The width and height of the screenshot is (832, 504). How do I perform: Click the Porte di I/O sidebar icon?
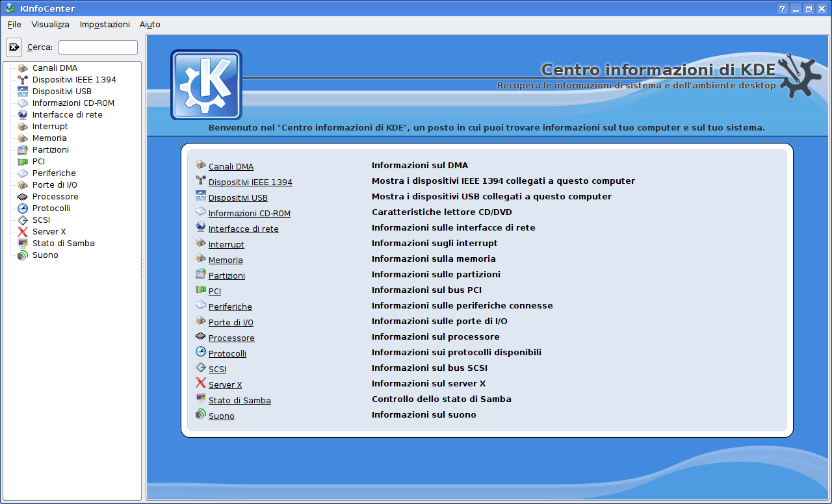(23, 185)
